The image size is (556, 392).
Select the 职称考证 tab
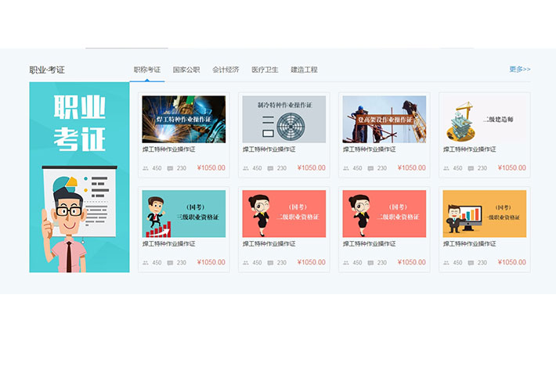[x=147, y=70]
